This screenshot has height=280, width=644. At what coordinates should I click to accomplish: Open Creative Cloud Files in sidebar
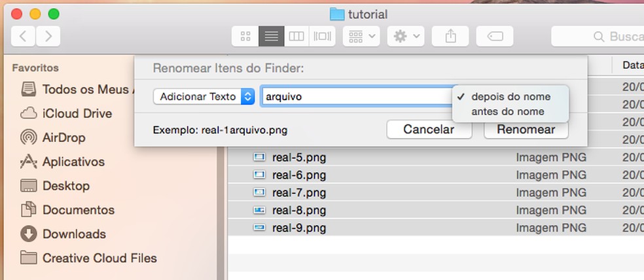88,258
